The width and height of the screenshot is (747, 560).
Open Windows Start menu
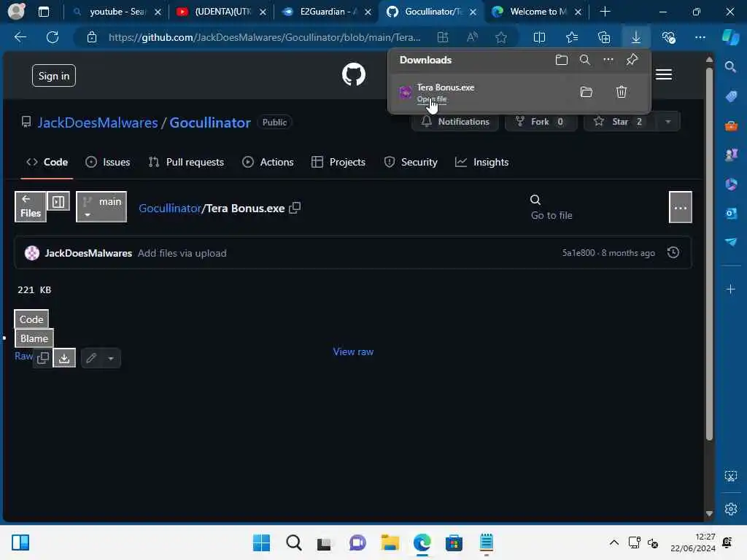(261, 542)
